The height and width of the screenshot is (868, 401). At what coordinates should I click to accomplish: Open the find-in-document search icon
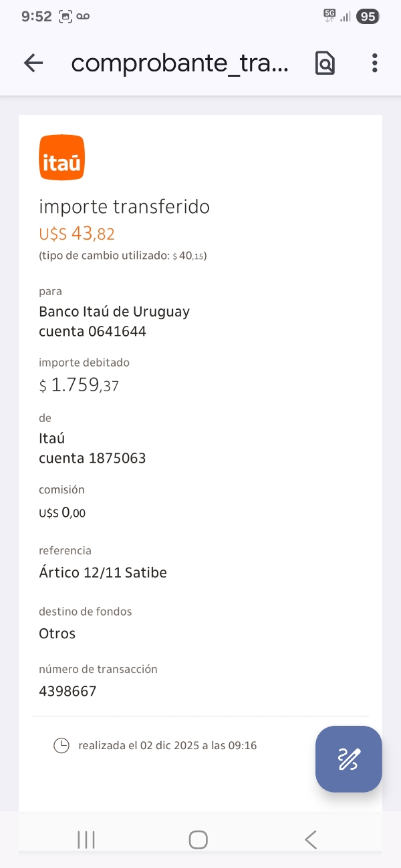tap(325, 63)
